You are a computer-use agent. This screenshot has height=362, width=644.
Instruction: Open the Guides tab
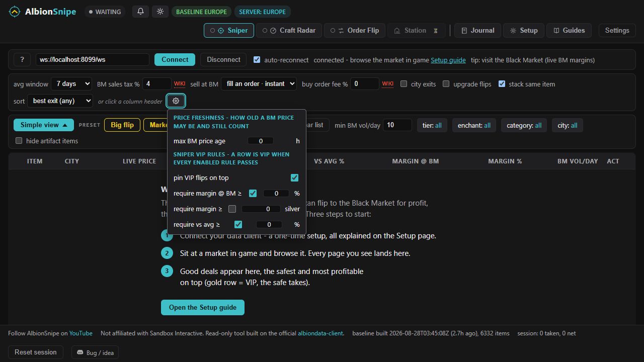pyautogui.click(x=569, y=30)
